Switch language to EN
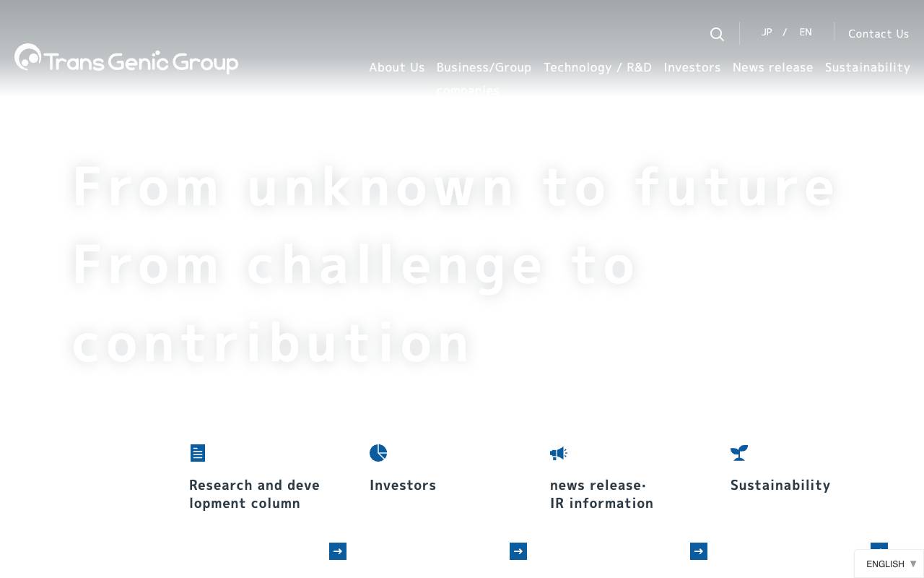This screenshot has width=924, height=578. [x=806, y=33]
